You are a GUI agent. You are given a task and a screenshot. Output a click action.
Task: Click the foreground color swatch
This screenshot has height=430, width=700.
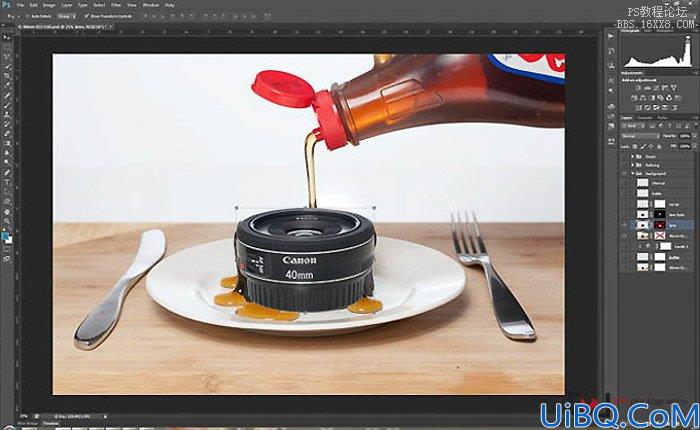click(x=5, y=236)
